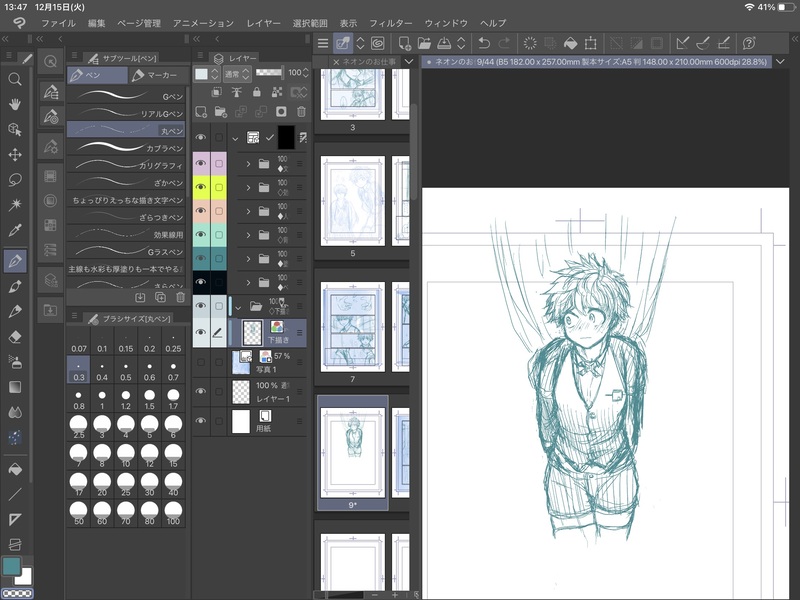
Task: Select the Eraser tool
Action: 15,338
